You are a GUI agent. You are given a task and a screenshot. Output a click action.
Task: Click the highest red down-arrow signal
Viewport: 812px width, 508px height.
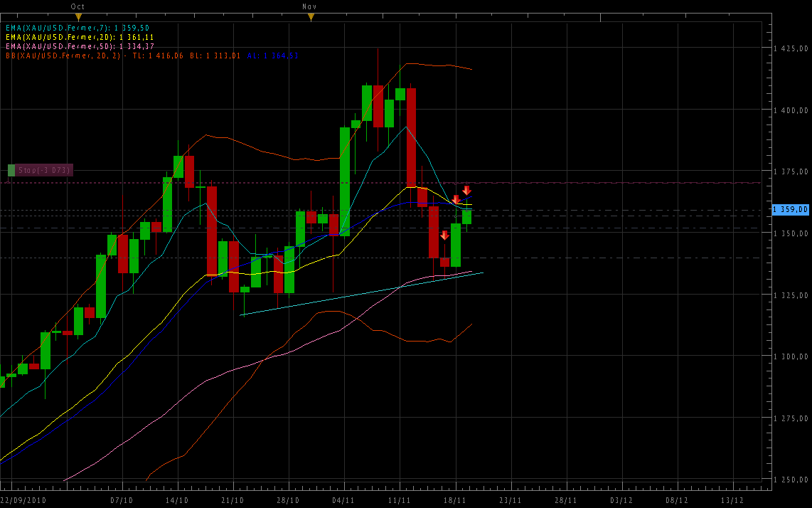pos(466,190)
